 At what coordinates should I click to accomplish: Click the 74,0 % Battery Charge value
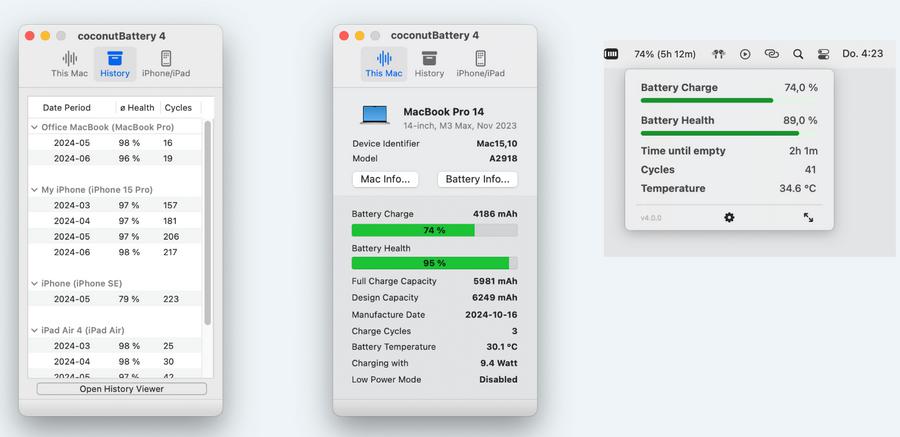tap(801, 88)
